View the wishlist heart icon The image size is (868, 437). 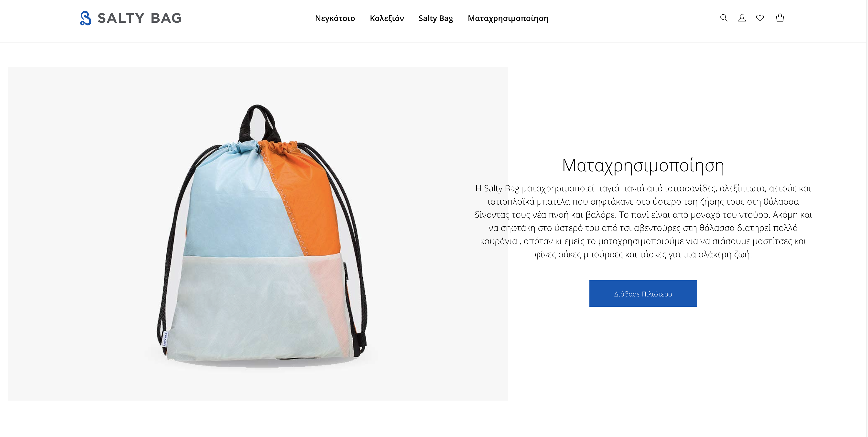[x=760, y=18]
